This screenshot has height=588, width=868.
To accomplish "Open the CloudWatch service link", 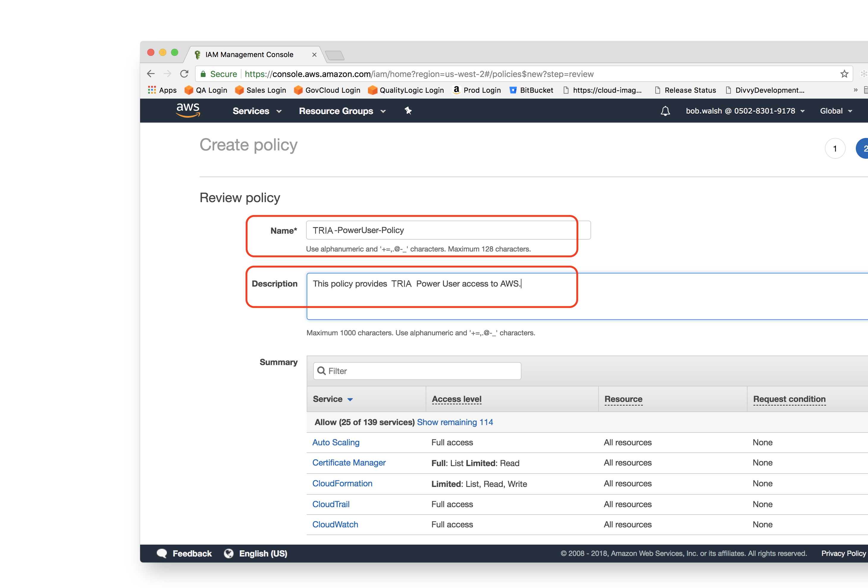I will coord(335,524).
